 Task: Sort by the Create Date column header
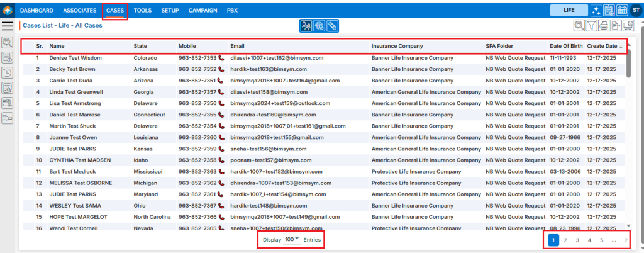pyautogui.click(x=602, y=46)
